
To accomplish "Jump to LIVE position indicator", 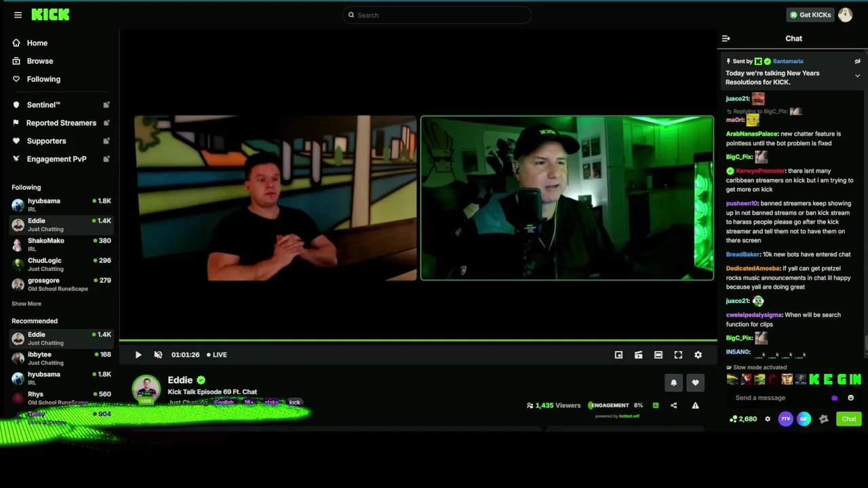I will (217, 354).
